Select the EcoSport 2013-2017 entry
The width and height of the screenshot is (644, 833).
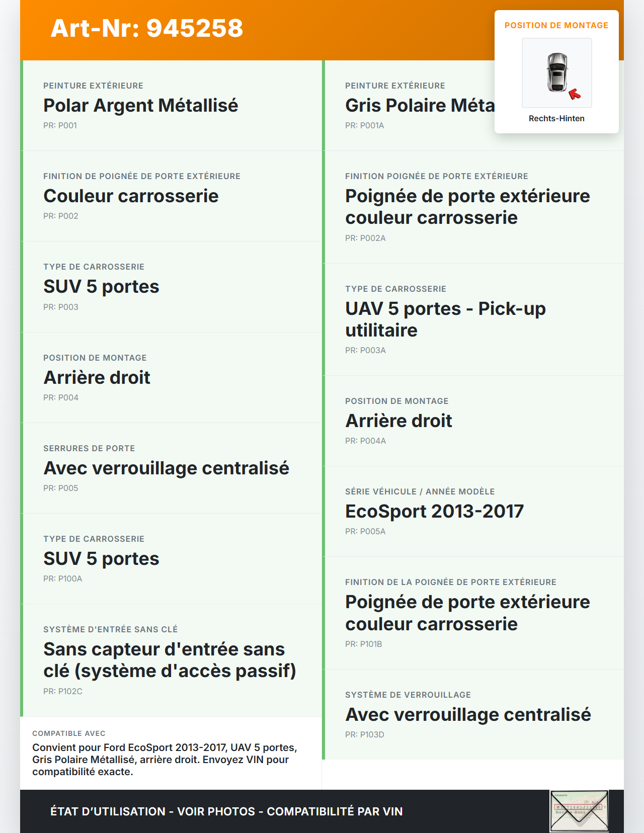(434, 512)
